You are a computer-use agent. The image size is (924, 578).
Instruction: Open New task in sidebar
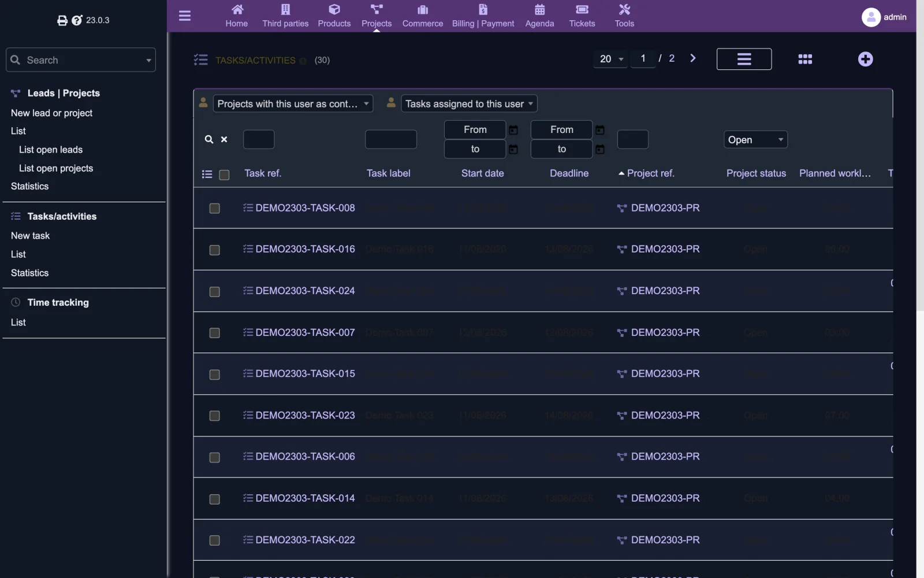pos(30,236)
